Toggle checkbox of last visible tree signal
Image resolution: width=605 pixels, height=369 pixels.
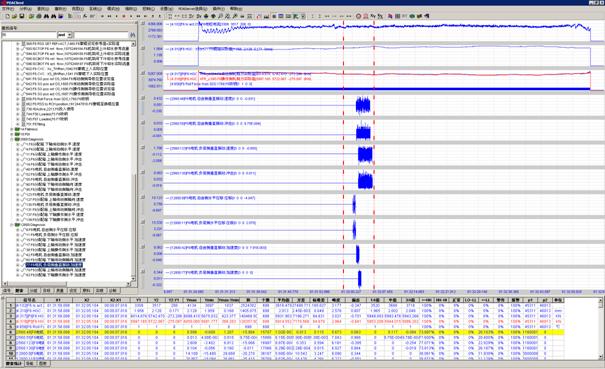pyautogui.click(x=23, y=275)
